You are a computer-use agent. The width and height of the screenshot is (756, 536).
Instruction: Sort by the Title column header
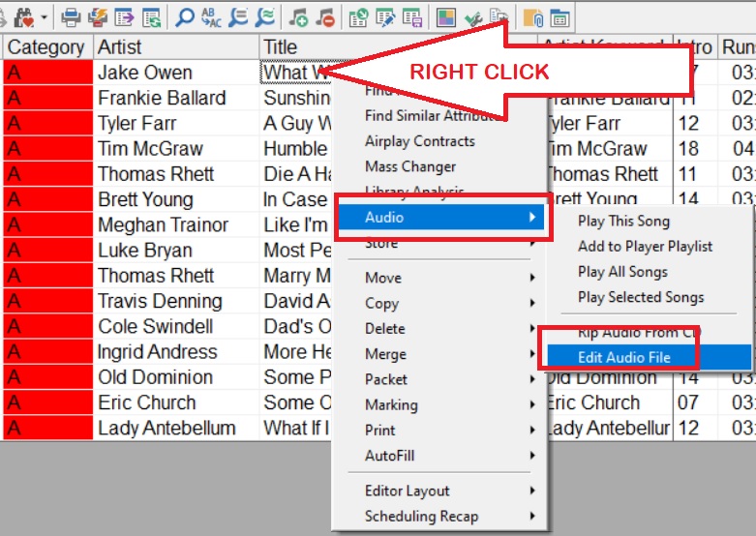click(280, 46)
